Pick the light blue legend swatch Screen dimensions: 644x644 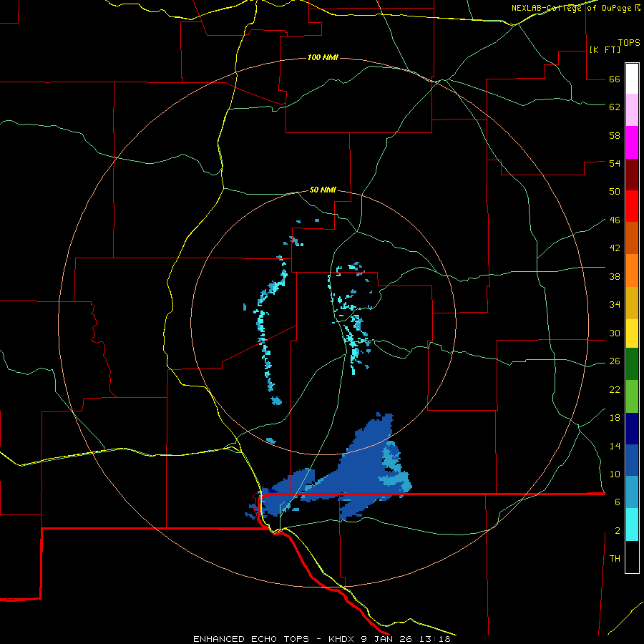tap(632, 492)
